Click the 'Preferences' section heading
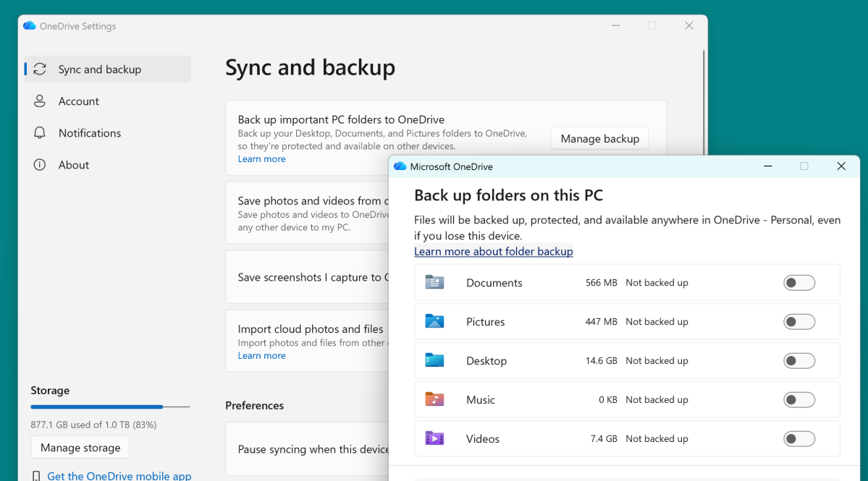This screenshot has width=868, height=481. coord(255,405)
